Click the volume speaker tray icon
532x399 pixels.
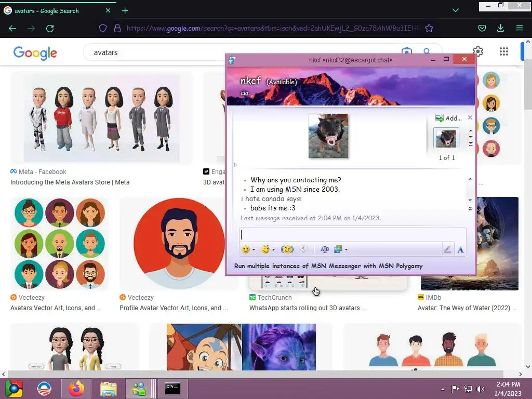pos(481,389)
